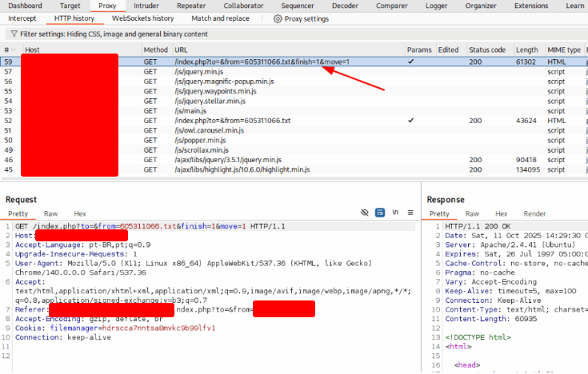Open the Repeater tab
This screenshot has height=374, width=588.
[190, 6]
